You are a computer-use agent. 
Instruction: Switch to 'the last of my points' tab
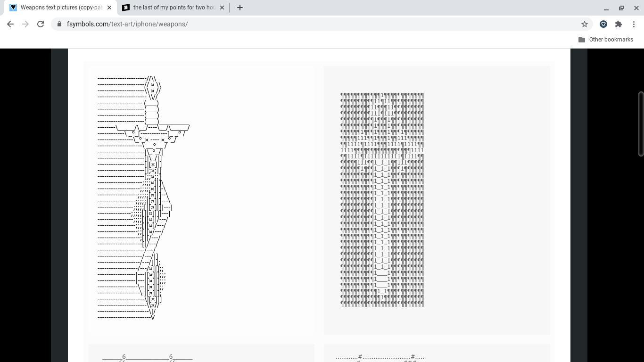coord(173,8)
